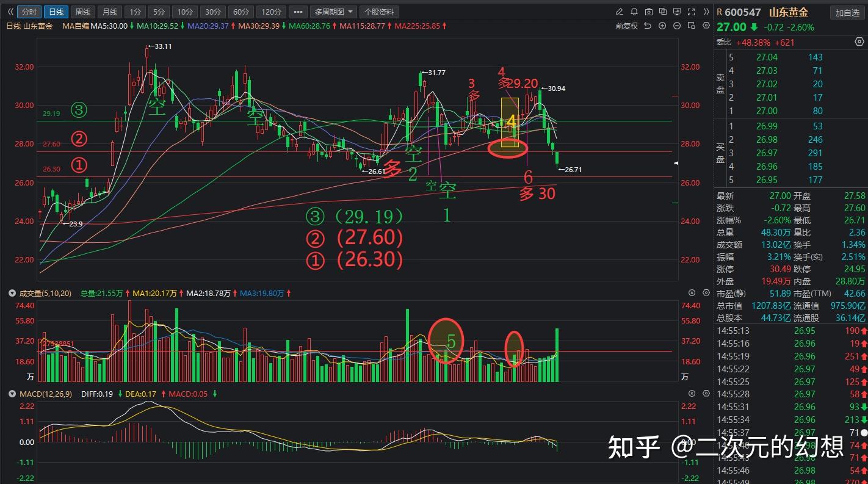Take a chart screenshot with camera icon
Image resolution: width=868 pixels, height=484 pixels.
pos(648,12)
